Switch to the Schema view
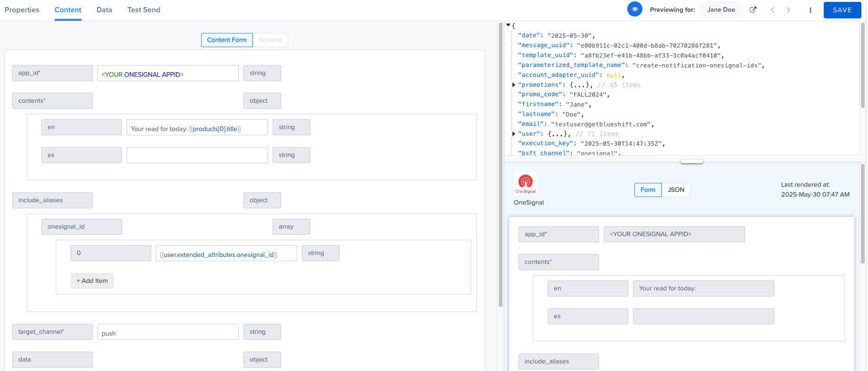Image resolution: width=868 pixels, height=371 pixels. point(270,40)
